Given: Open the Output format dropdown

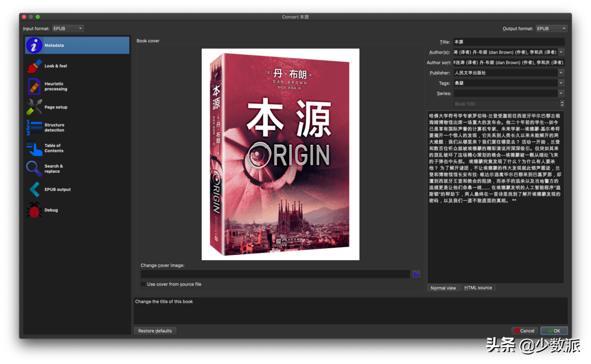Looking at the screenshot, I should (x=551, y=28).
